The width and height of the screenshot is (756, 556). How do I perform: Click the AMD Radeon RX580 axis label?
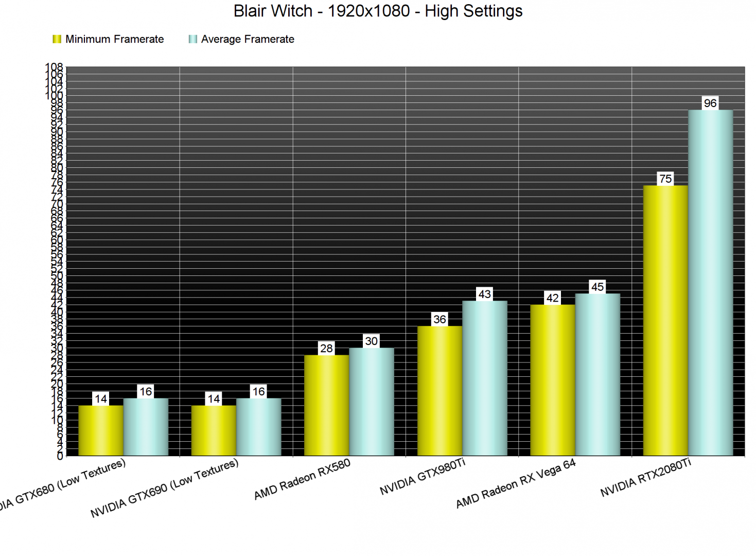[x=302, y=479]
